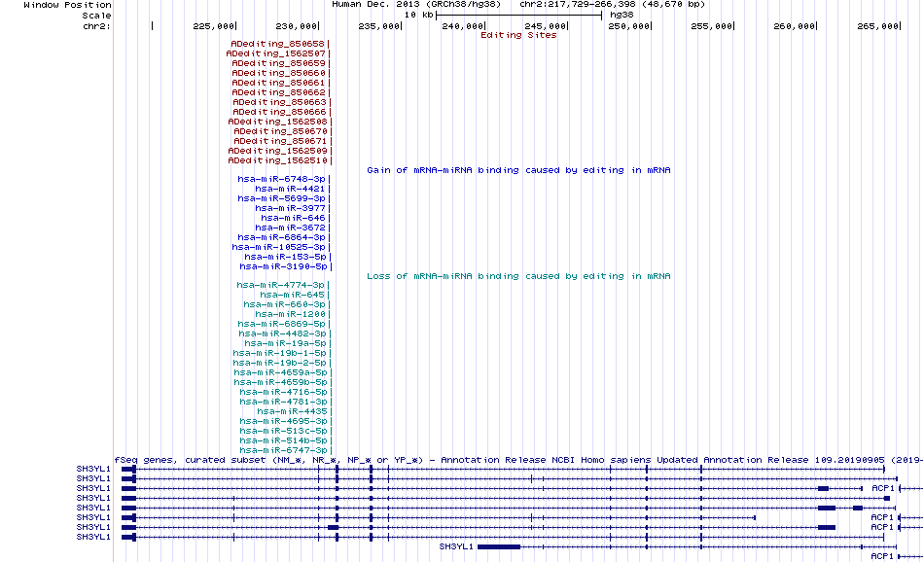Select the chr2:217,729-266,398 position text
The width and height of the screenshot is (924, 562).
click(578, 4)
